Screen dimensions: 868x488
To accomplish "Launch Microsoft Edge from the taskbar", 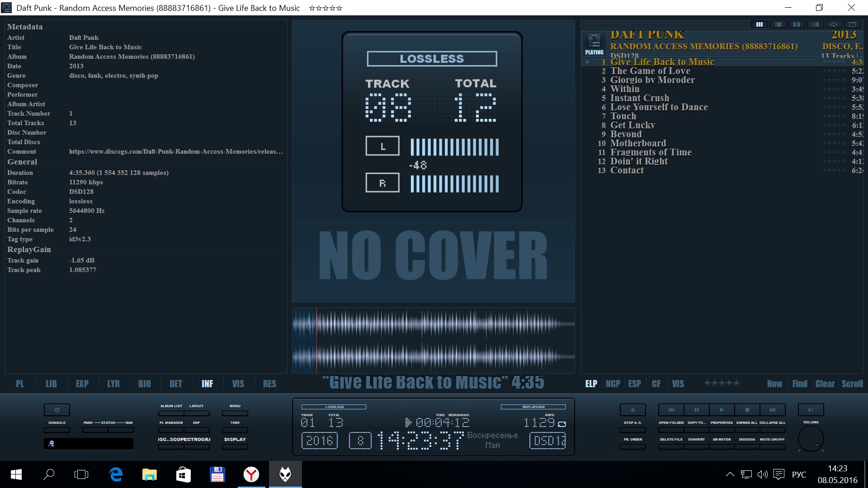I will (x=116, y=474).
